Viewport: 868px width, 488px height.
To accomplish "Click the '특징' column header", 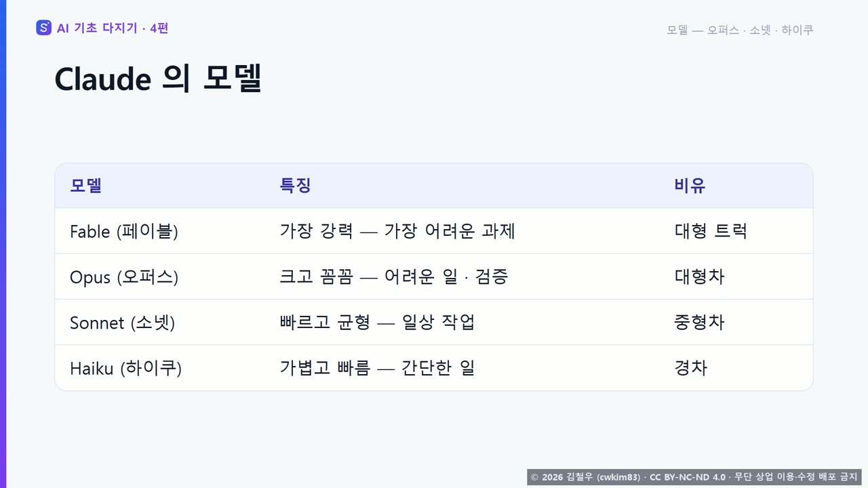I will [295, 186].
